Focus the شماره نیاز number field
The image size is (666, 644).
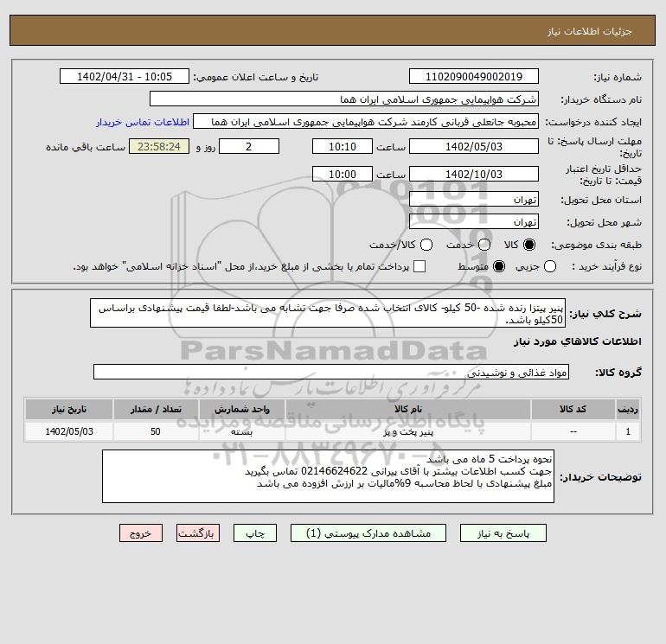point(474,76)
